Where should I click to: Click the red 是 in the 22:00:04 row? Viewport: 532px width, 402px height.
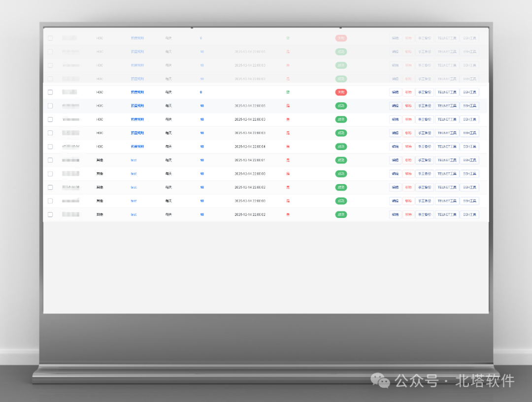288,147
